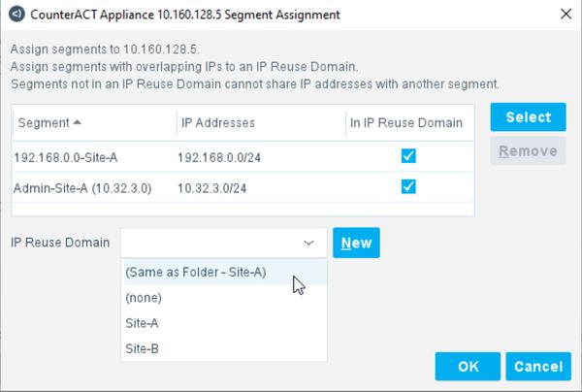Choose "(Same as Folder - Site-A)" option
Image resolution: width=582 pixels, height=392 pixels.
point(196,273)
